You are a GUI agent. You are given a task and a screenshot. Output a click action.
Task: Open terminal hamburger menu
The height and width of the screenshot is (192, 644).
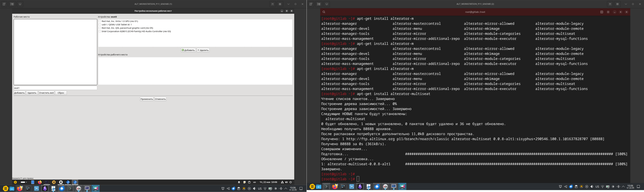608,12
